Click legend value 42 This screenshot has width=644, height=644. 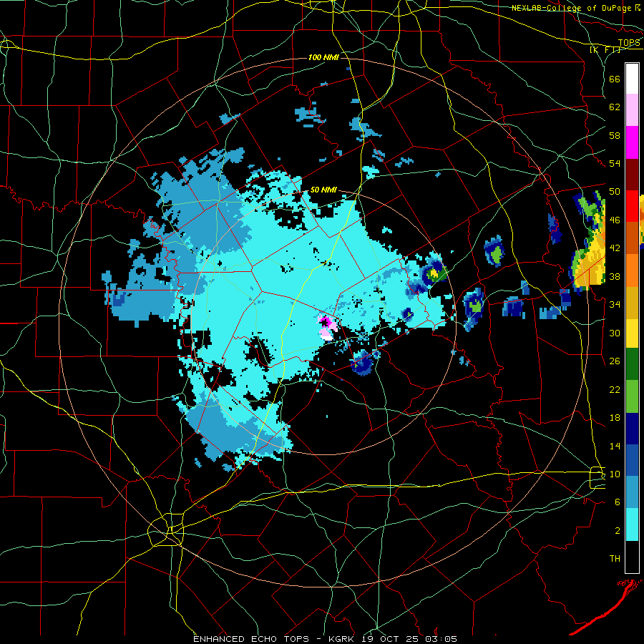click(615, 248)
